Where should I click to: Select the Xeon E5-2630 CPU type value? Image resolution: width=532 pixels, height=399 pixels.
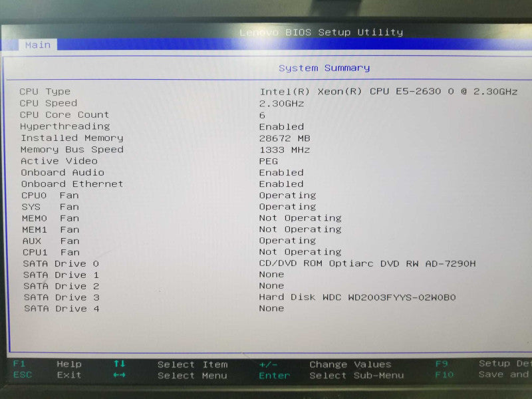tap(388, 92)
